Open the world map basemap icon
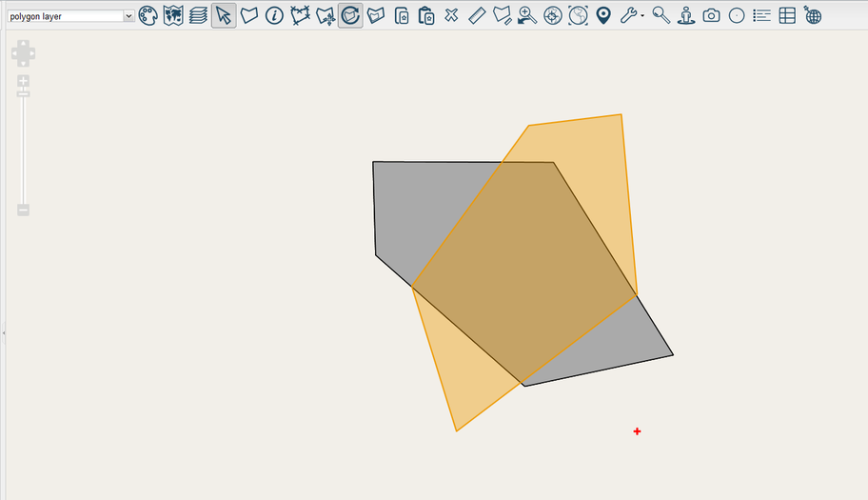Viewport: 868px width, 500px height. coord(172,15)
